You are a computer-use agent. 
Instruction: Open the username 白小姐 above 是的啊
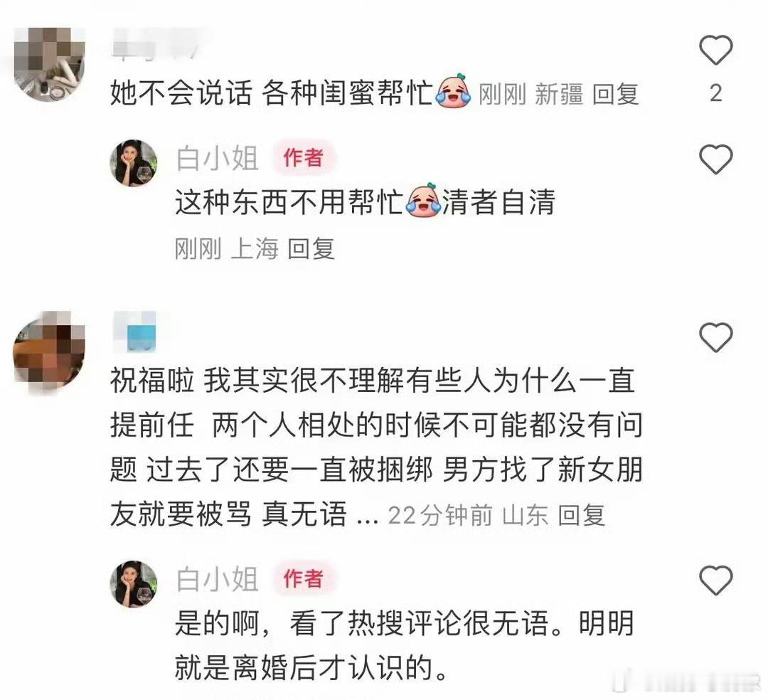(x=217, y=579)
